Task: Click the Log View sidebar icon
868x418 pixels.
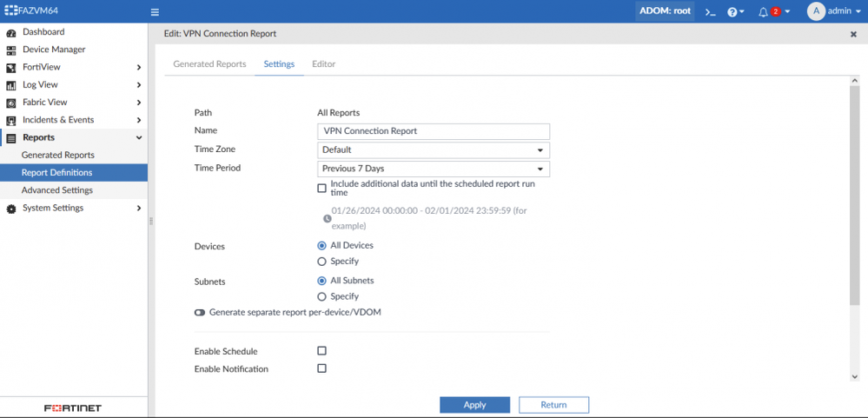Action: pos(11,85)
